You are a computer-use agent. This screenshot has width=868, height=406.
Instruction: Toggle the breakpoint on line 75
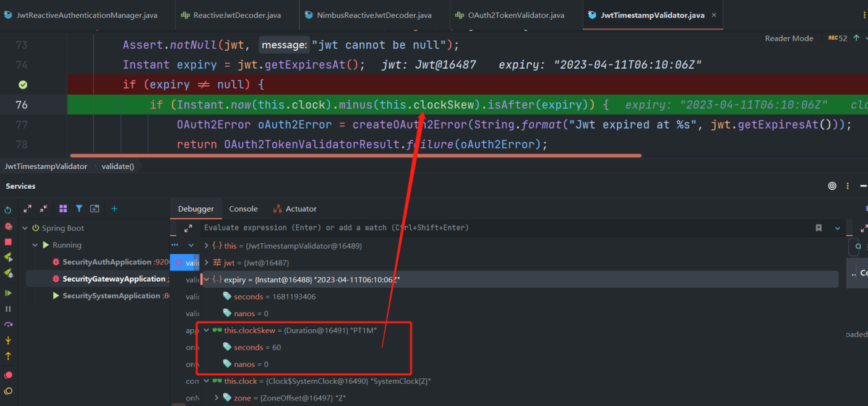[x=22, y=84]
